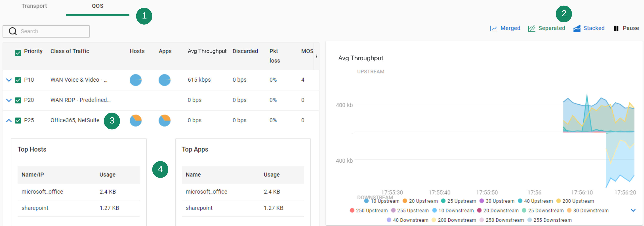Image resolution: width=644 pixels, height=226 pixels.
Task: Pause the live throughput chart
Action: [616, 28]
